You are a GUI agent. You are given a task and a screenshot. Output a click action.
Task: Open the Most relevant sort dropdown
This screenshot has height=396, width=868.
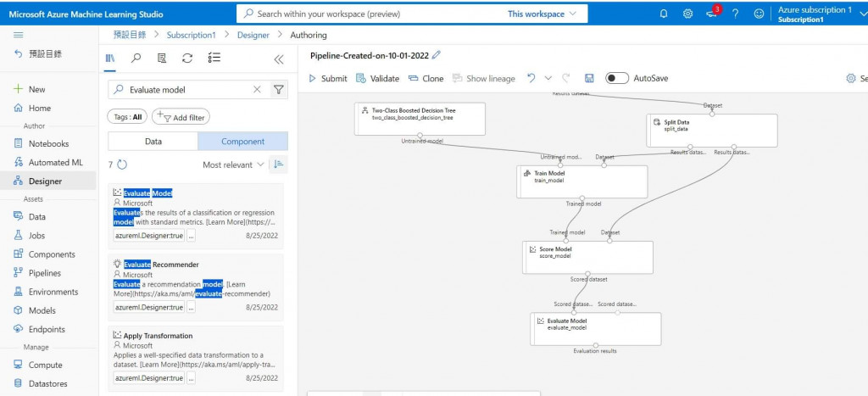233,165
